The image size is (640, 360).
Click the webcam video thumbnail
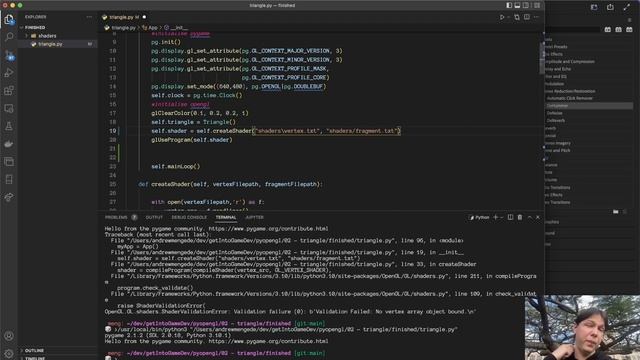pos(582,328)
